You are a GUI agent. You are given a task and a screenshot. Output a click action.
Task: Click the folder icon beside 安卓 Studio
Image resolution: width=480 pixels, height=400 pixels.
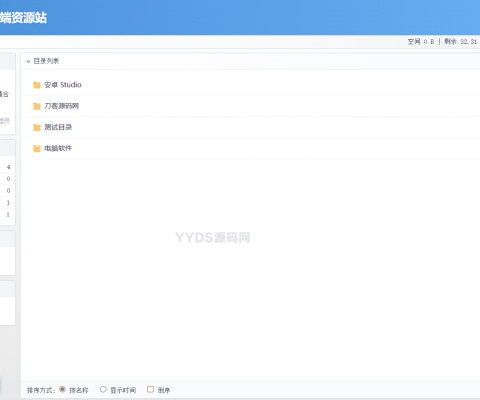point(37,85)
